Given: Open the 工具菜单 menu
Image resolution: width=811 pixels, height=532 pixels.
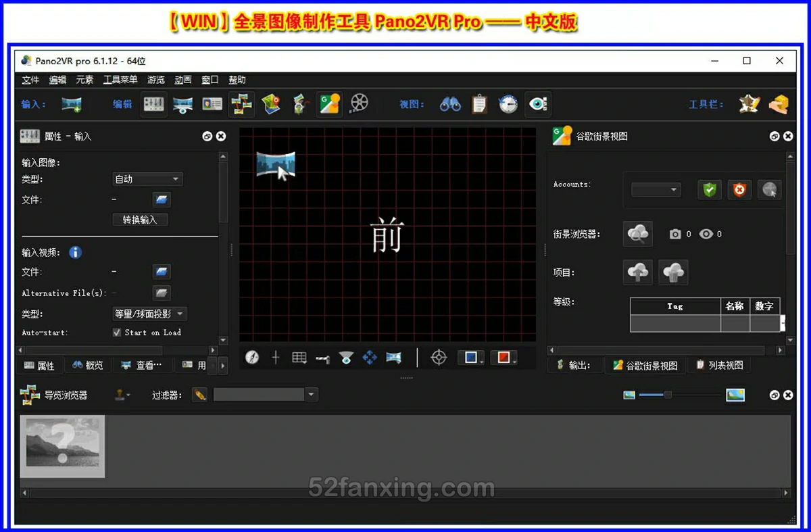Looking at the screenshot, I should pos(120,80).
